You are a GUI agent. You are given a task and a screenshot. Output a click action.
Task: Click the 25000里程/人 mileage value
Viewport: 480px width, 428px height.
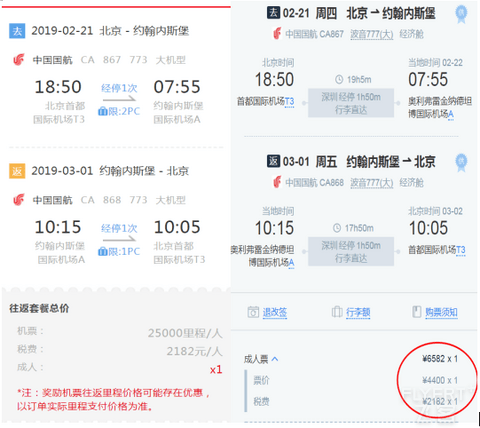click(x=185, y=333)
